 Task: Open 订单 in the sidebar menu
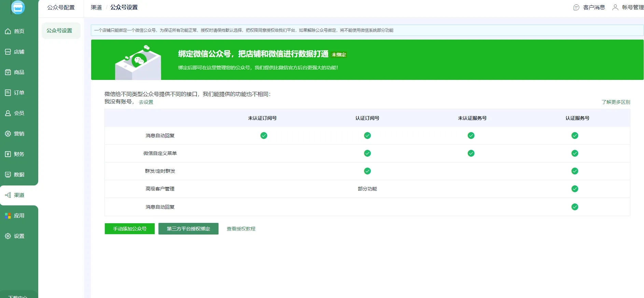[19, 93]
